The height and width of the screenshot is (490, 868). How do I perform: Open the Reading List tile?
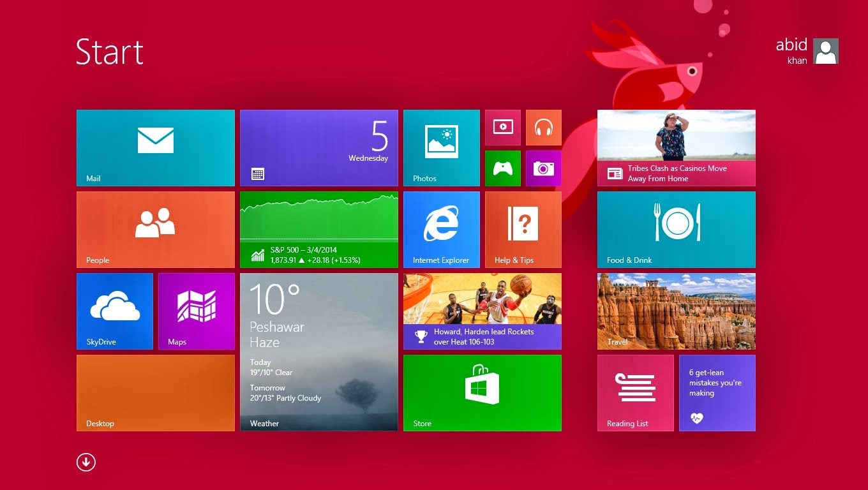click(636, 393)
